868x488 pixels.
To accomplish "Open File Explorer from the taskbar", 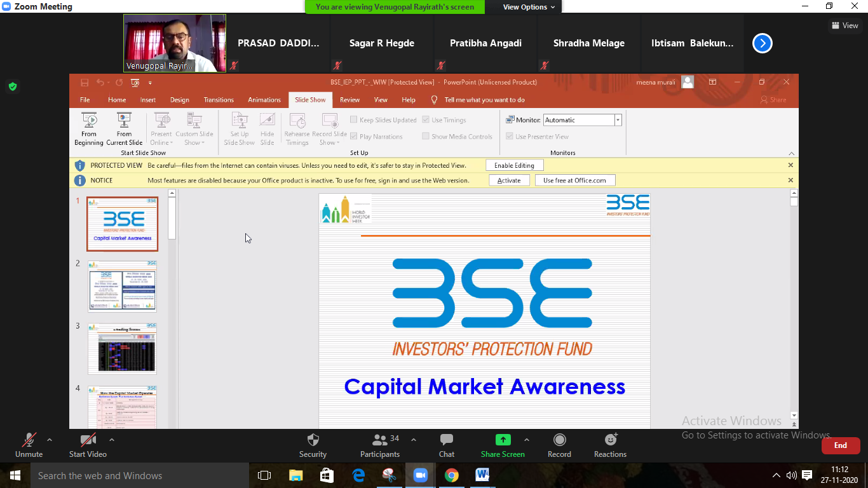I will coord(295,475).
